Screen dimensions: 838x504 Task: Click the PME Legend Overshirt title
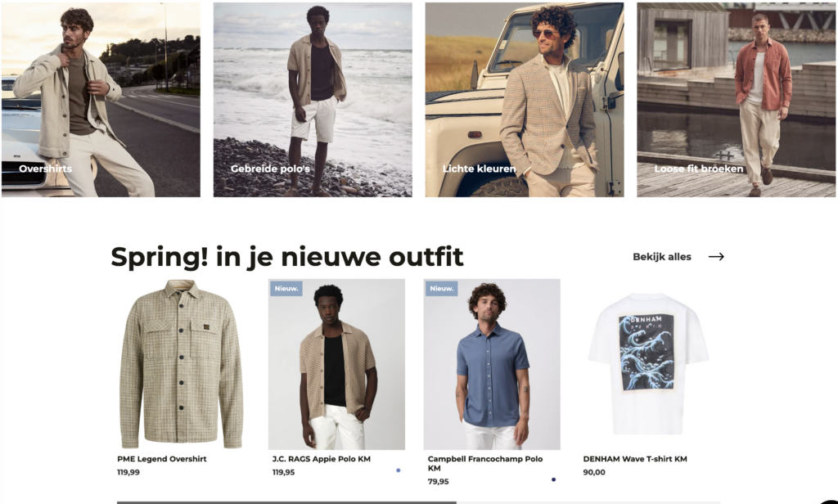[x=162, y=458]
